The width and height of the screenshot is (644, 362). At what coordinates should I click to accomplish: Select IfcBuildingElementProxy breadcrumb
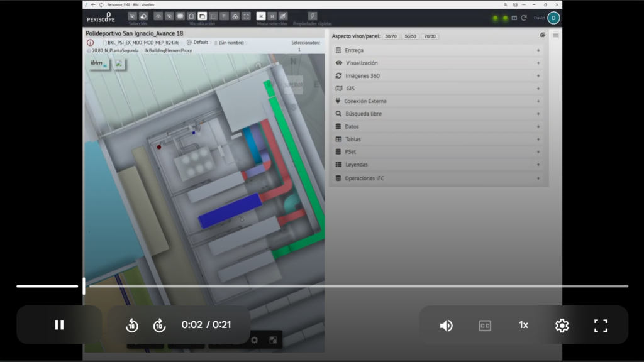tap(168, 50)
